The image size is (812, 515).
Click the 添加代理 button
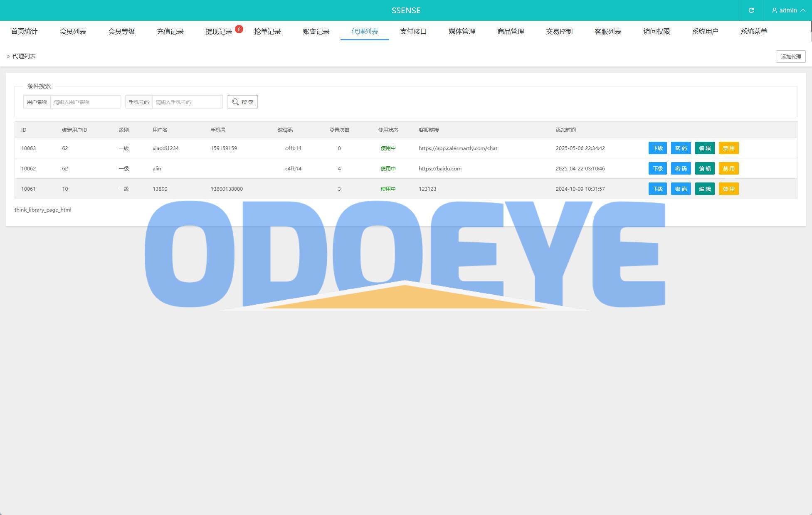[x=790, y=57]
